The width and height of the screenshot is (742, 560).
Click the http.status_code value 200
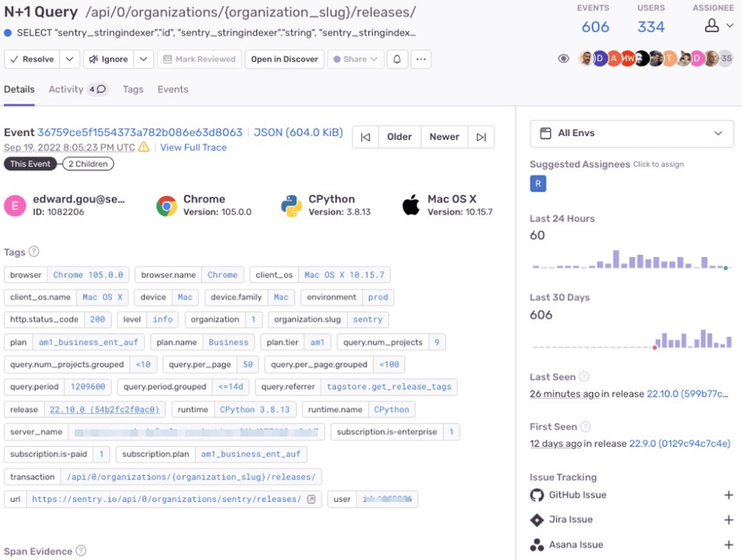(98, 319)
